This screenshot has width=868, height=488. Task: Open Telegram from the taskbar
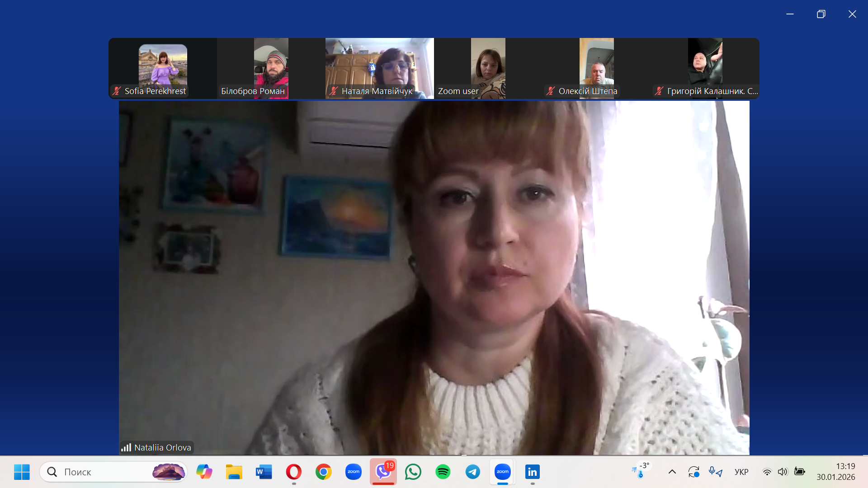473,472
